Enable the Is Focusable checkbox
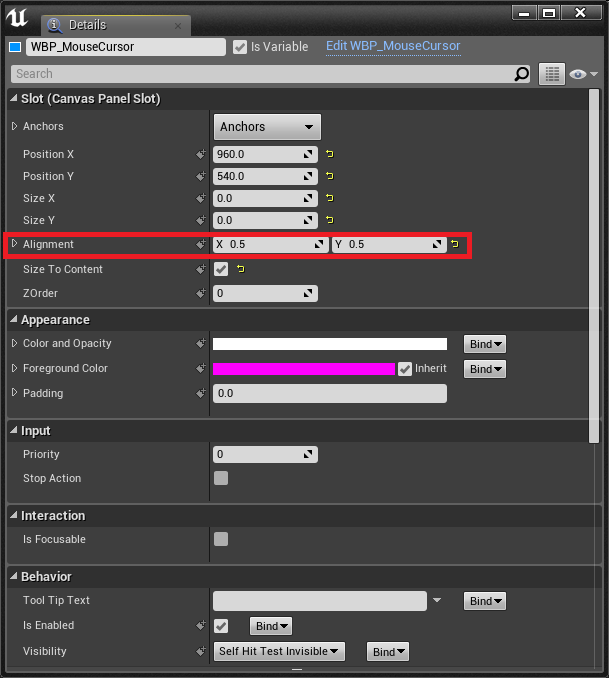 click(221, 539)
